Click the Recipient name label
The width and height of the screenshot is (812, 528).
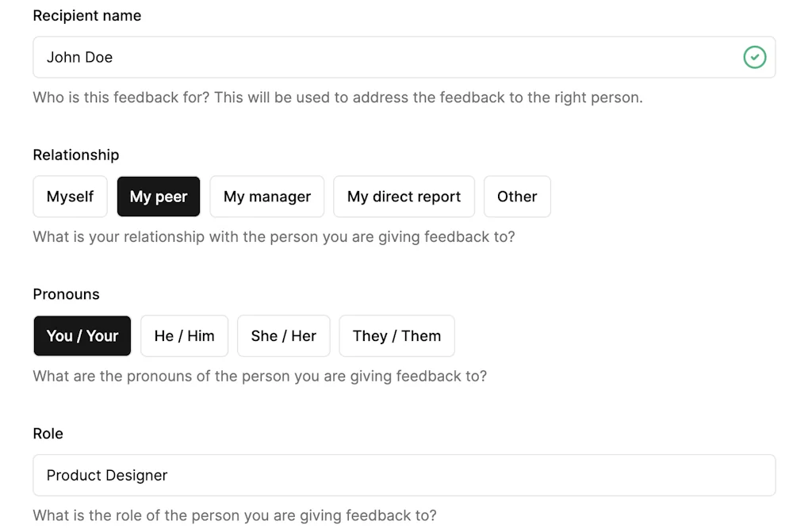pyautogui.click(x=86, y=15)
